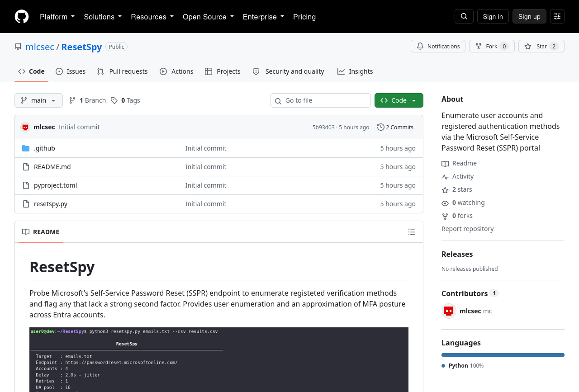Expand the Platform menu

coord(57,17)
